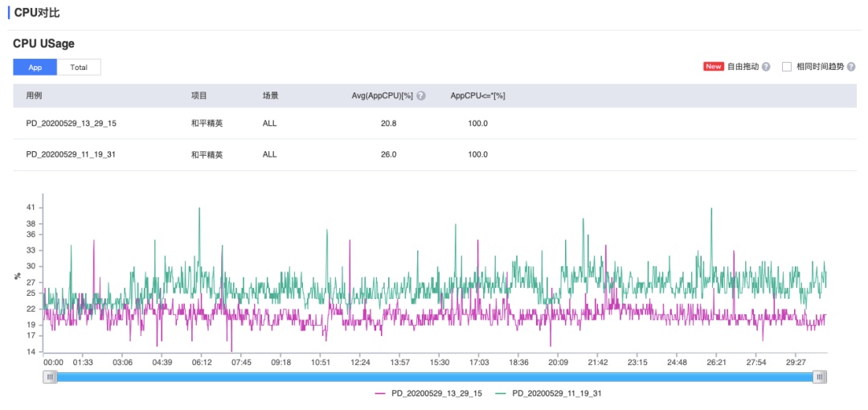Click the 06:12 time axis label
The width and height of the screenshot is (868, 410).
202,363
